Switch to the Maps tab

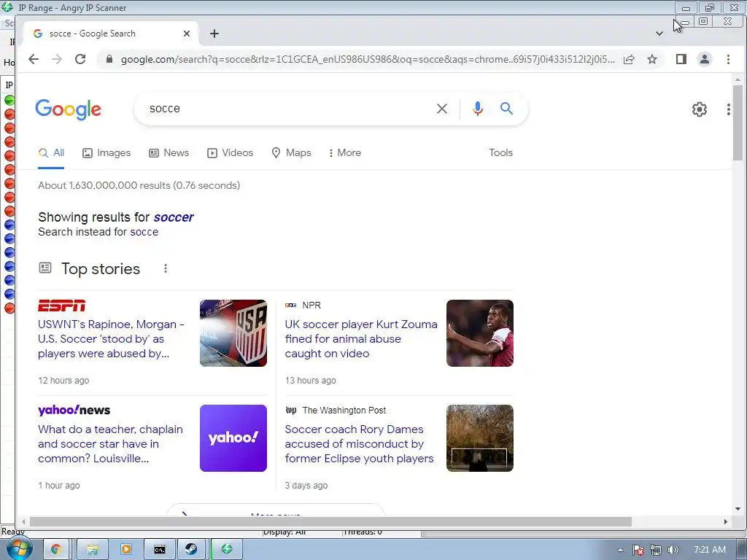pos(291,153)
